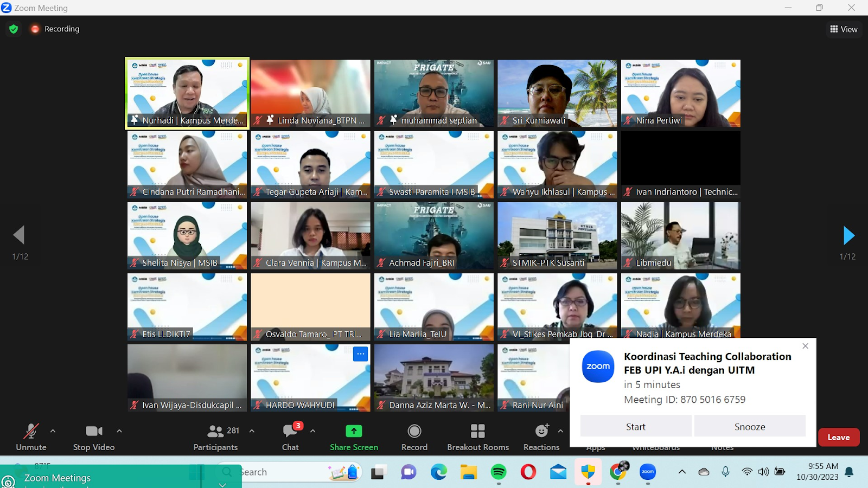This screenshot has height=488, width=868.
Task: Select Ivan Indriantoro black video tile
Action: 681,164
